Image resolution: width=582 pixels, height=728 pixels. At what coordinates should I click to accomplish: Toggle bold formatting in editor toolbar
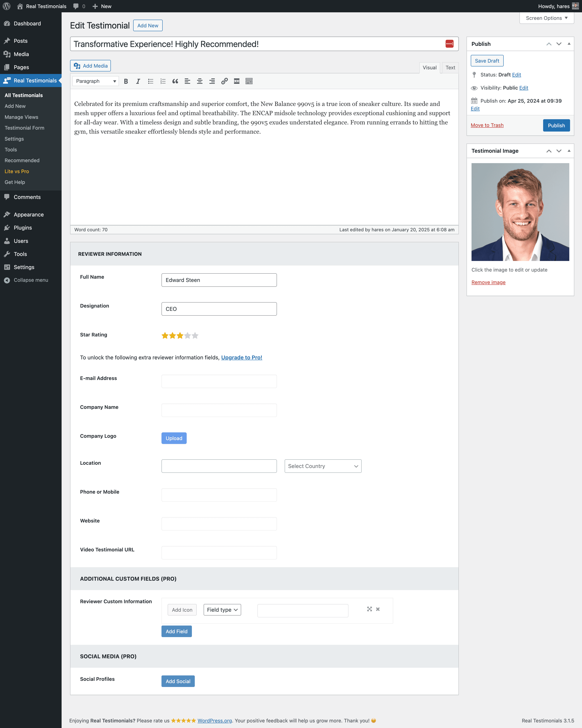pyautogui.click(x=126, y=81)
